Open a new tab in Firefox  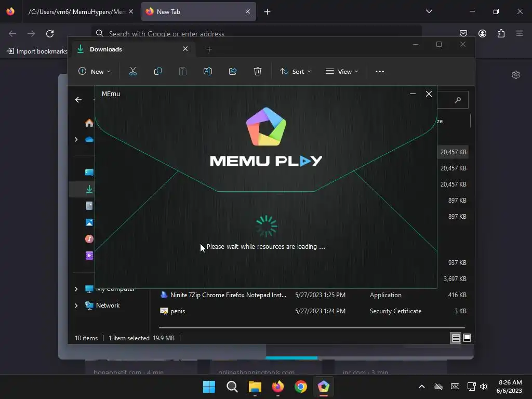pyautogui.click(x=268, y=12)
